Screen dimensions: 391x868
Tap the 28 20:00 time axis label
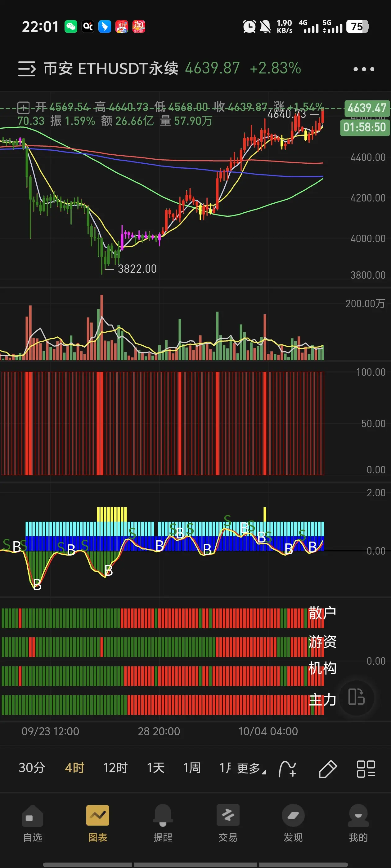click(x=159, y=731)
